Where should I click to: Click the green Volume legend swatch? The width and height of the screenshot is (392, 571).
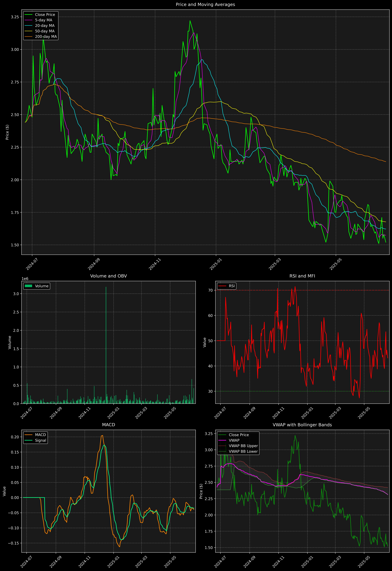click(x=29, y=286)
